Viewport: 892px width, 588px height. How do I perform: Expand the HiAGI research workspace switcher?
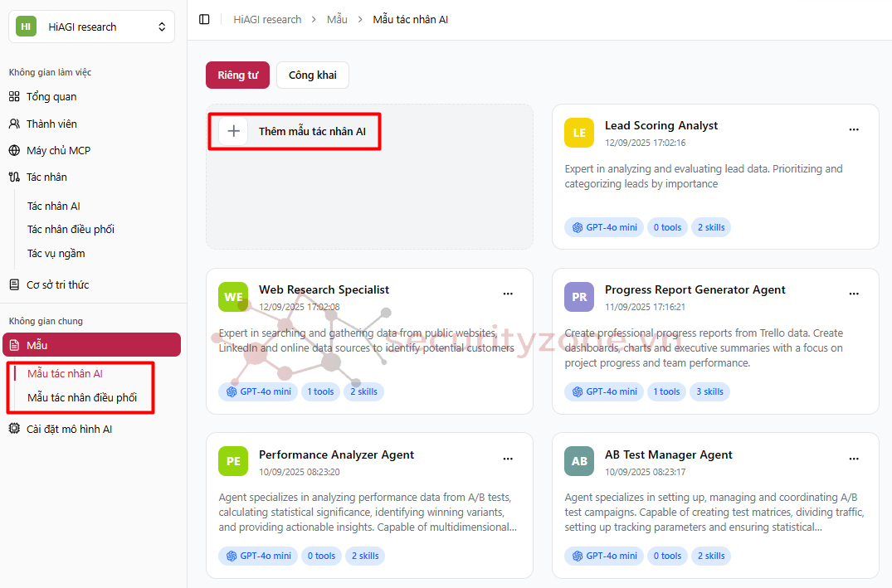pyautogui.click(x=91, y=27)
